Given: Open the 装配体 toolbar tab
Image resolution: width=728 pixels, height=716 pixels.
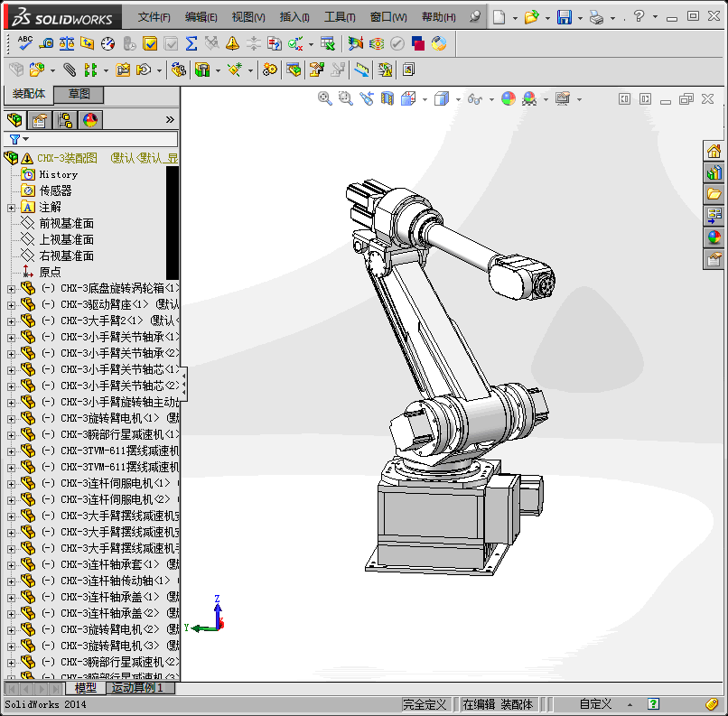Looking at the screenshot, I should pyautogui.click(x=29, y=94).
